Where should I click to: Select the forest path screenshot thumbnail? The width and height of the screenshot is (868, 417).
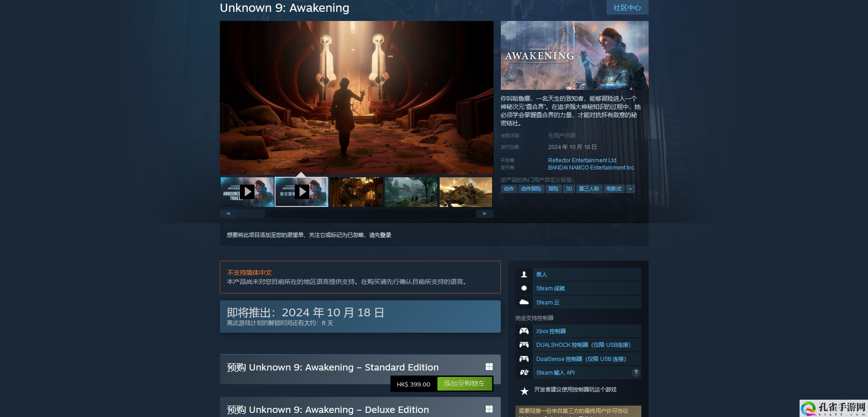(411, 192)
